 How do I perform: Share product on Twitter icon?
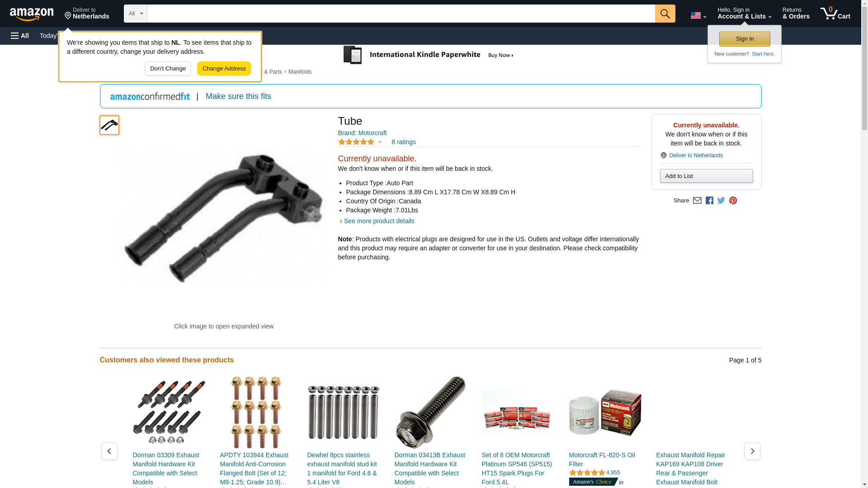721,201
